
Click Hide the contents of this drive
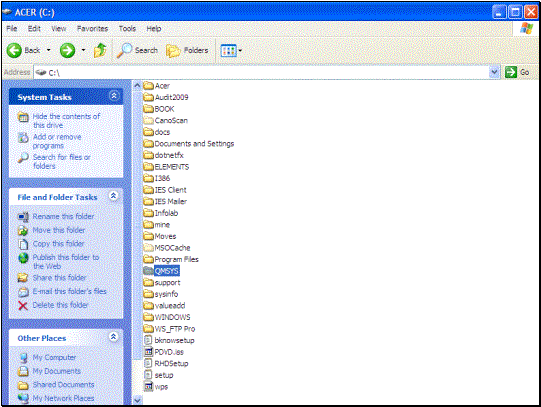pos(67,121)
